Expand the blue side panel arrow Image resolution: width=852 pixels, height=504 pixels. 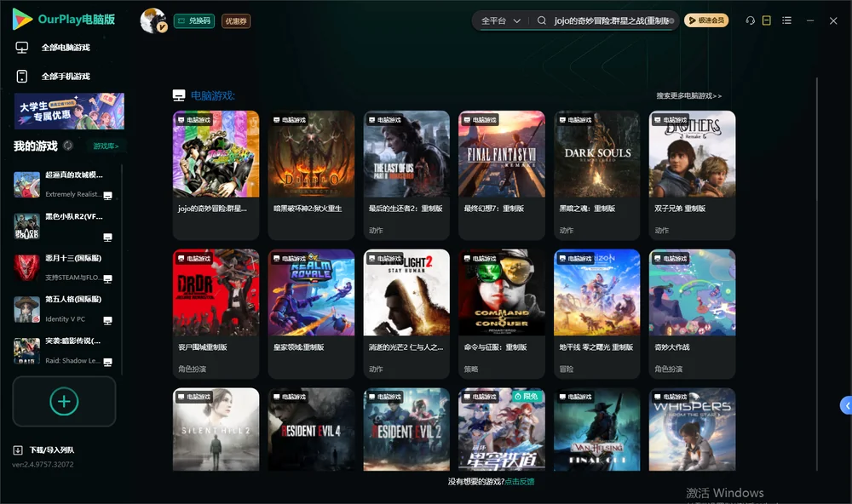coord(847,405)
